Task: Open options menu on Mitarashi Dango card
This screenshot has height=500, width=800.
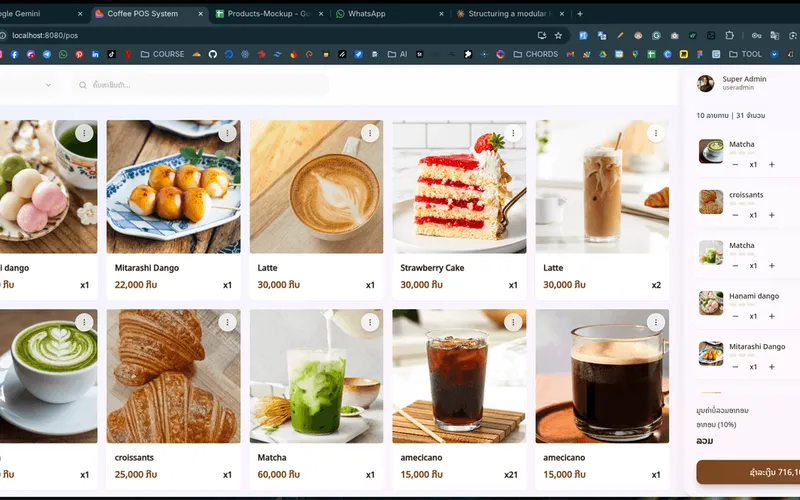Action: pos(227,133)
